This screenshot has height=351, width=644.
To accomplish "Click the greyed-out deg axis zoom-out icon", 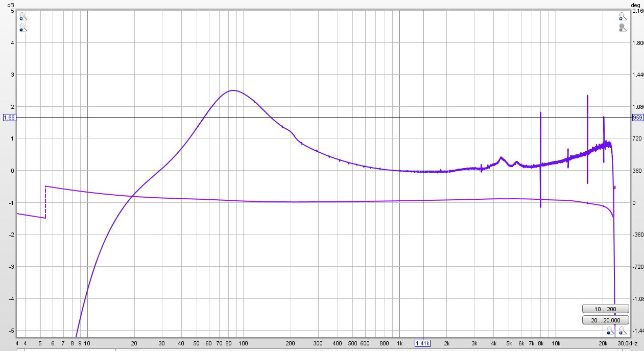I will (622, 28).
